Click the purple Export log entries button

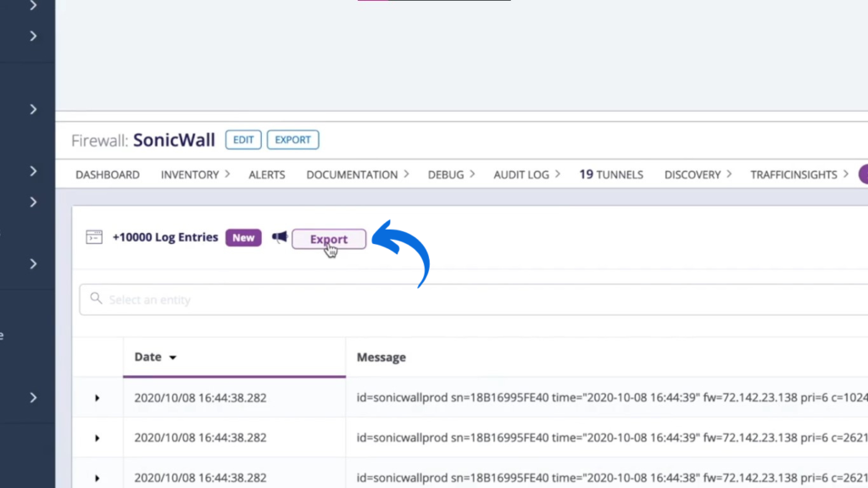point(329,239)
